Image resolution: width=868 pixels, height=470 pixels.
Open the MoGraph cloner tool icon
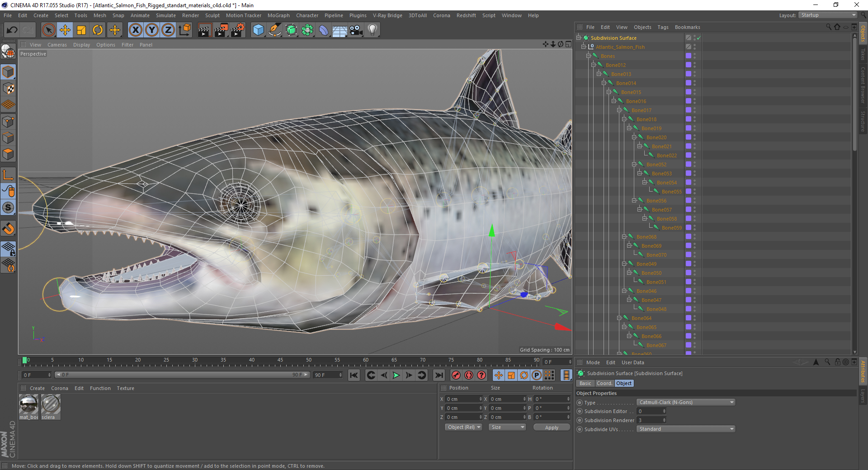click(308, 30)
